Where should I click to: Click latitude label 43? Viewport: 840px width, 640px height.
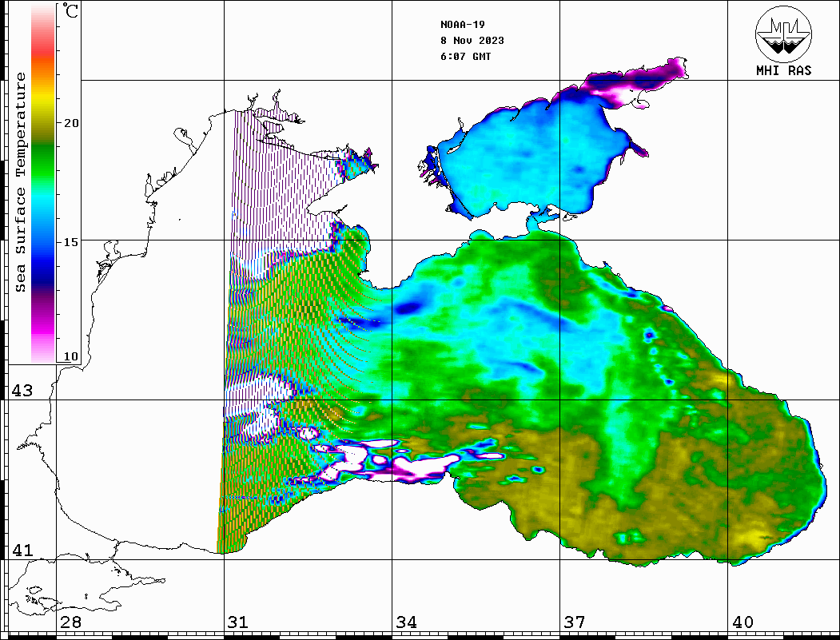[x=22, y=391]
